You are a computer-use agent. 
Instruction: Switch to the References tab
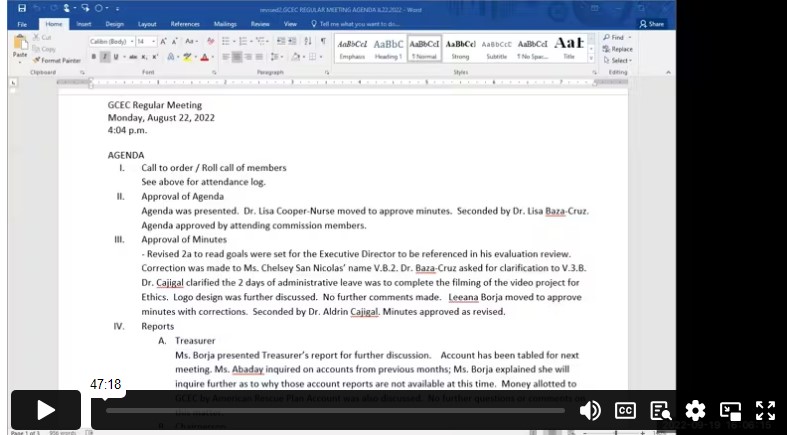185,24
